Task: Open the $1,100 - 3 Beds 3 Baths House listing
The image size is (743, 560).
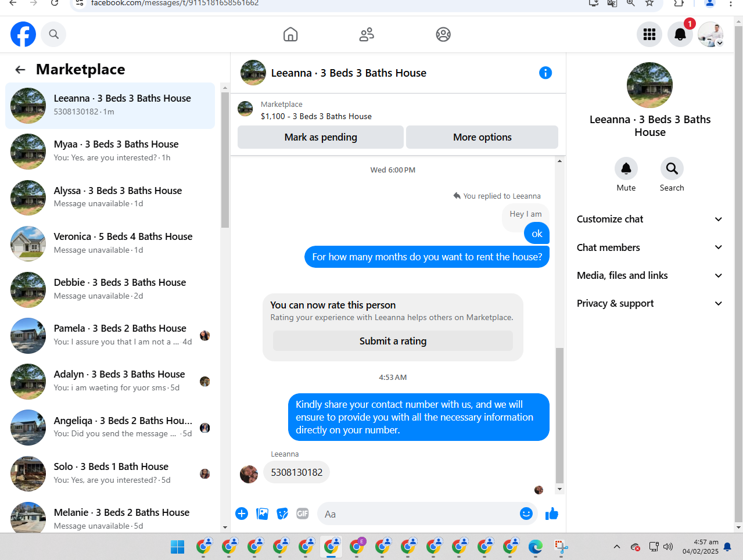Action: click(316, 116)
